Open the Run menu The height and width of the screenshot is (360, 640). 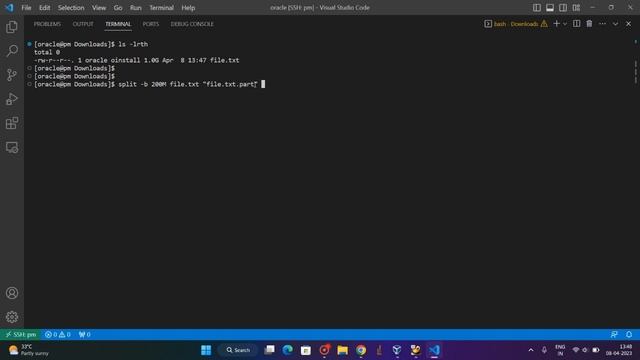click(136, 7)
